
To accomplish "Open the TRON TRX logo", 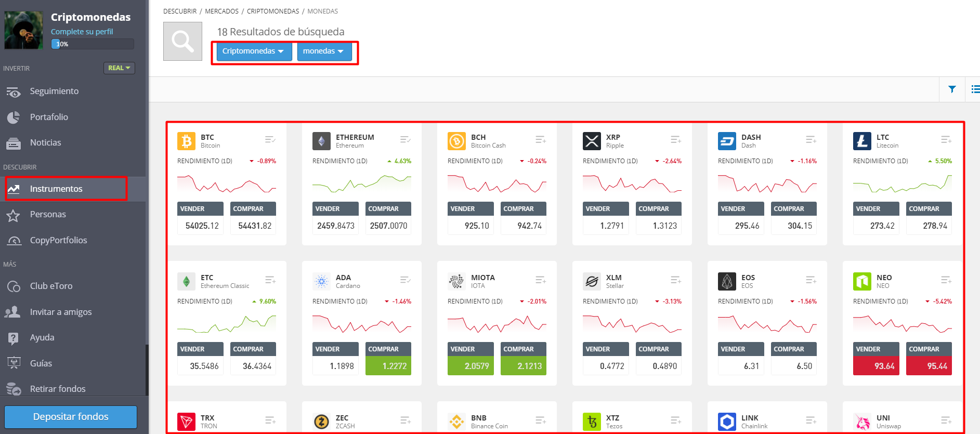I will (186, 422).
